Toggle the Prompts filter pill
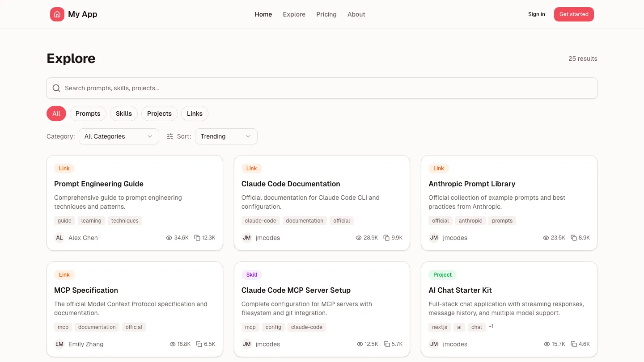The image size is (644, 362). click(x=88, y=114)
